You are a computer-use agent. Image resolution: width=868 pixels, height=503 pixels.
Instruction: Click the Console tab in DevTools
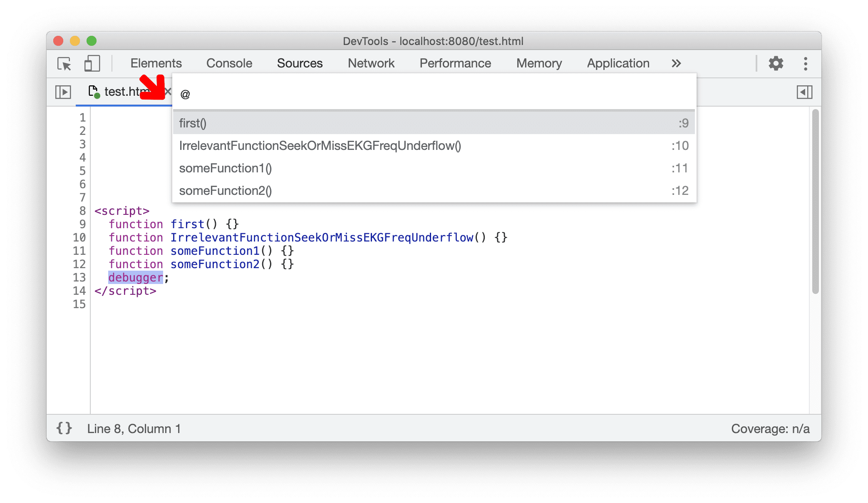coord(230,63)
